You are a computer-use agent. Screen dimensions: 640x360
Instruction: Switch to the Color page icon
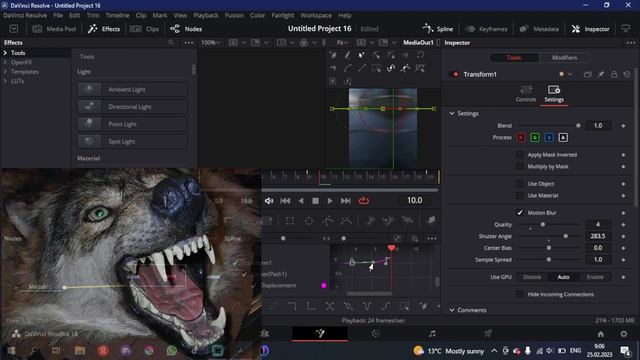point(376,334)
